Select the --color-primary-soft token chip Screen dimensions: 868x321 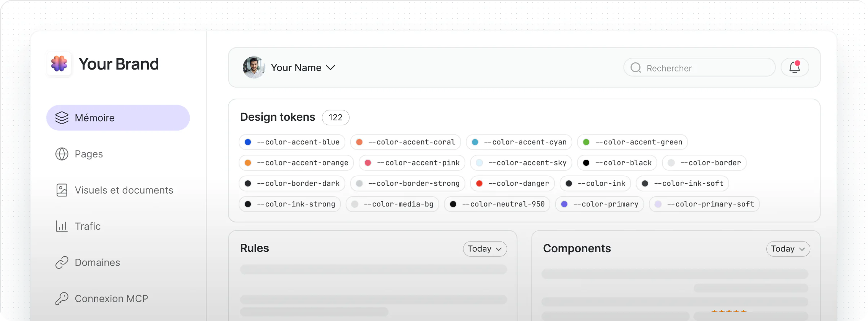tap(704, 204)
